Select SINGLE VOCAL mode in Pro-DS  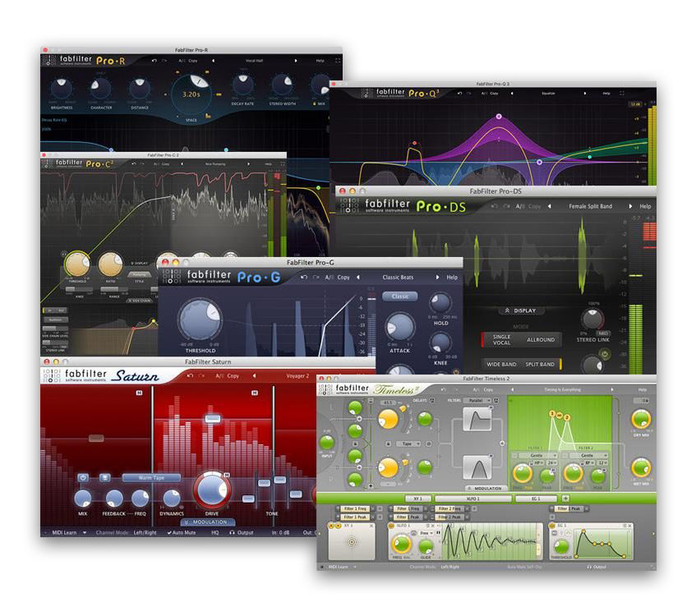501,339
